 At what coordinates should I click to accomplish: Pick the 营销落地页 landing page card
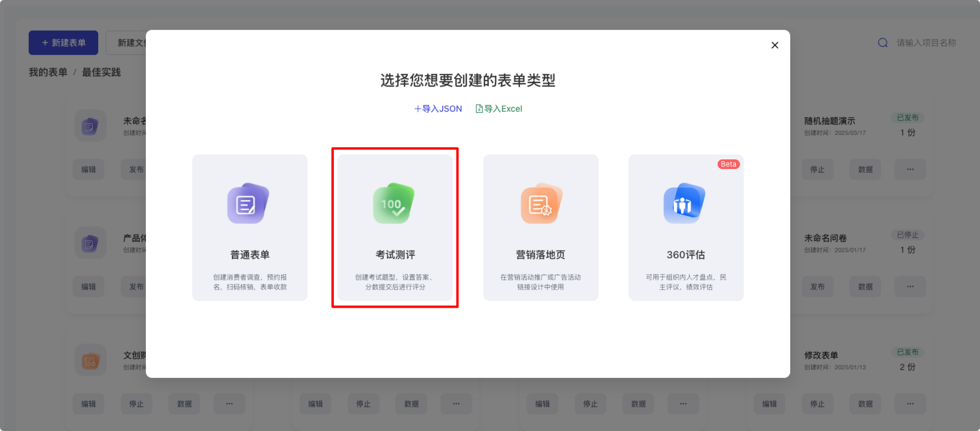541,227
